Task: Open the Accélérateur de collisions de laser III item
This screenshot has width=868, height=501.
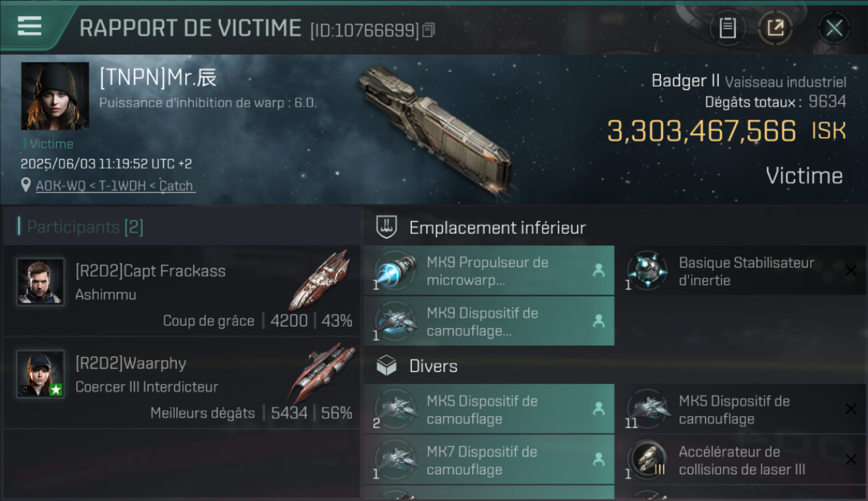Action: click(741, 460)
